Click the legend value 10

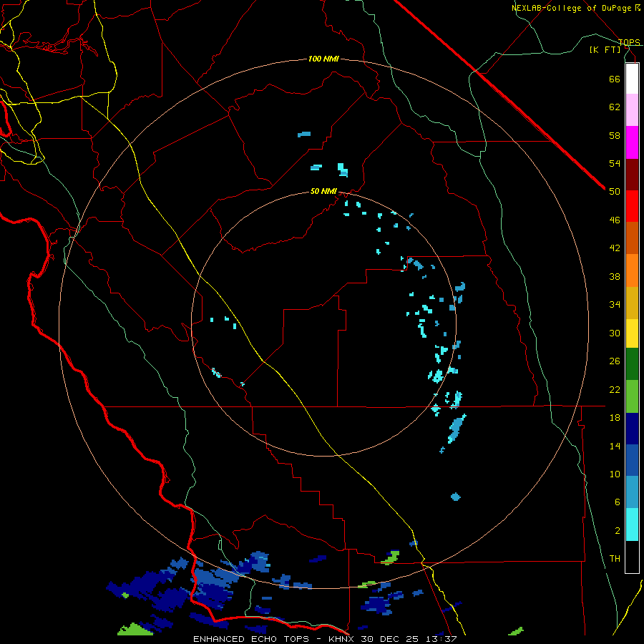(615, 474)
